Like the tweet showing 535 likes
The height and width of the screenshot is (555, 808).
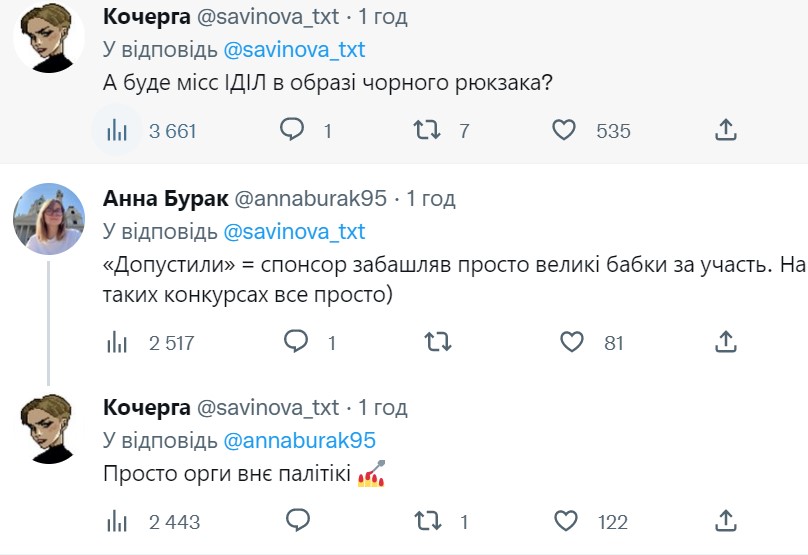coord(564,130)
